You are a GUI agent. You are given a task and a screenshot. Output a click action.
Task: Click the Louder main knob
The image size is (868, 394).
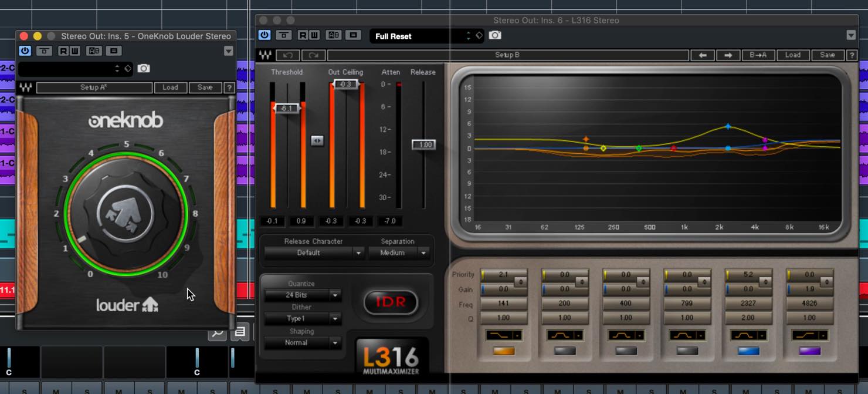[126, 213]
